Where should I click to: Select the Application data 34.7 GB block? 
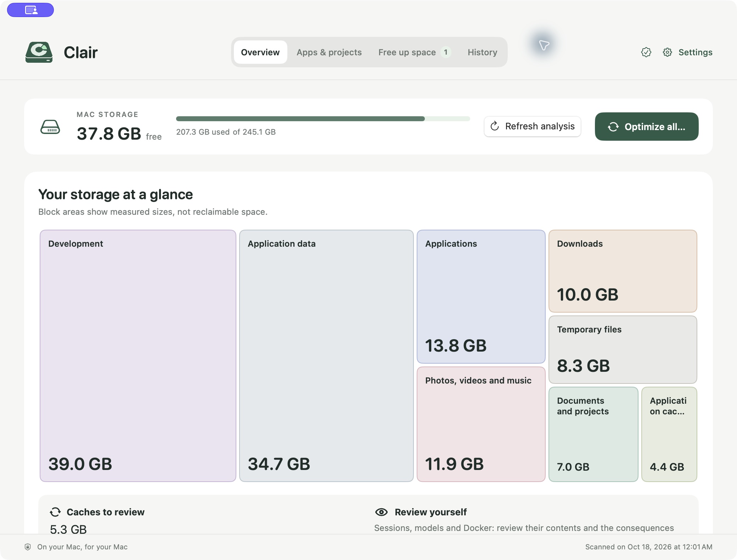(326, 356)
